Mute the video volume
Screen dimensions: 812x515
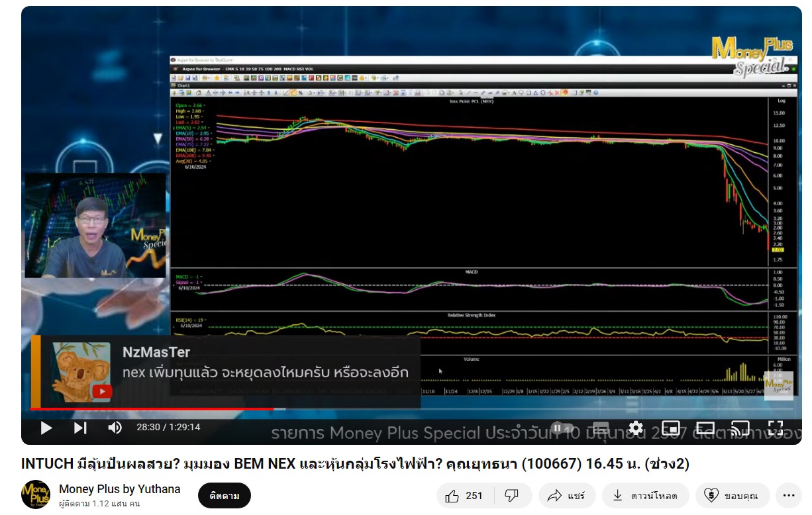(x=115, y=428)
